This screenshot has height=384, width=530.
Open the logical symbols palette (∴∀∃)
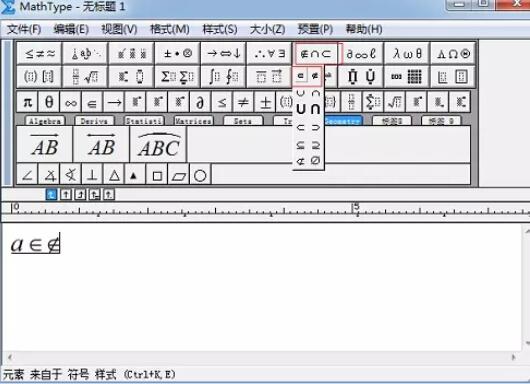coord(269,53)
